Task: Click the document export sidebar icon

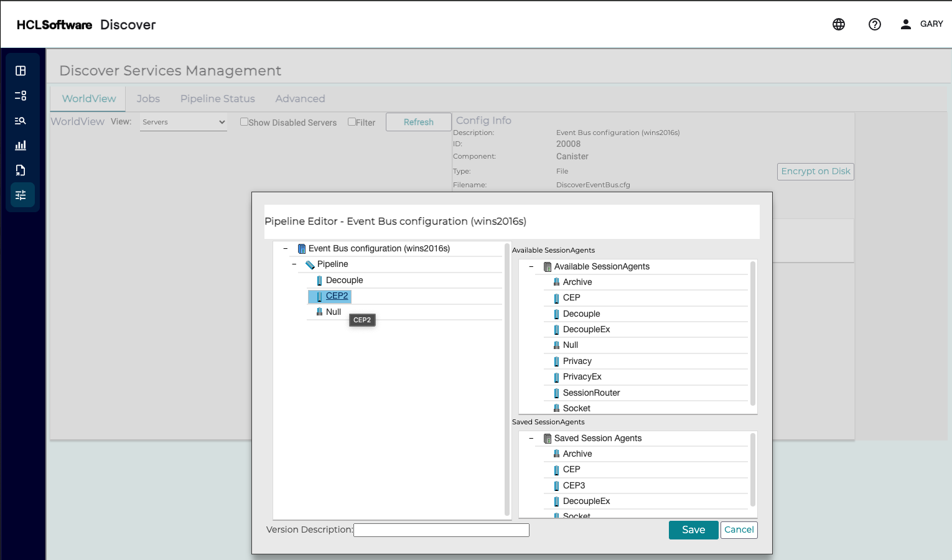Action: 21,170
